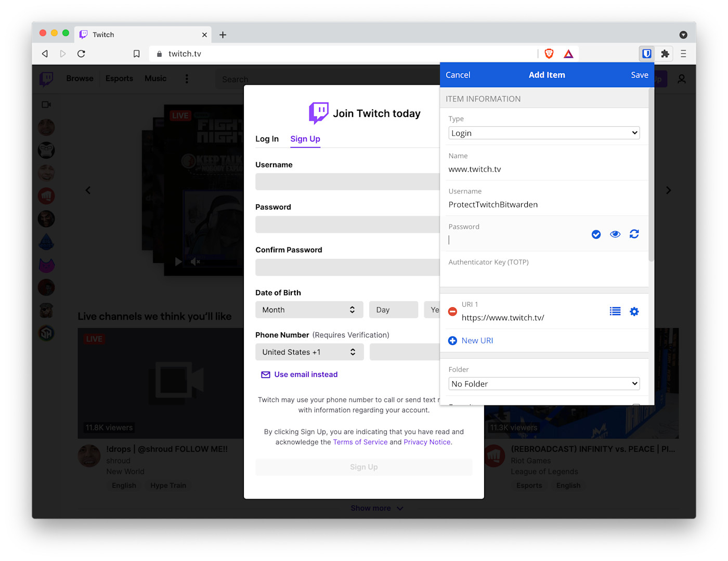Open URI 1 settings gear
The width and height of the screenshot is (728, 561).
point(634,311)
